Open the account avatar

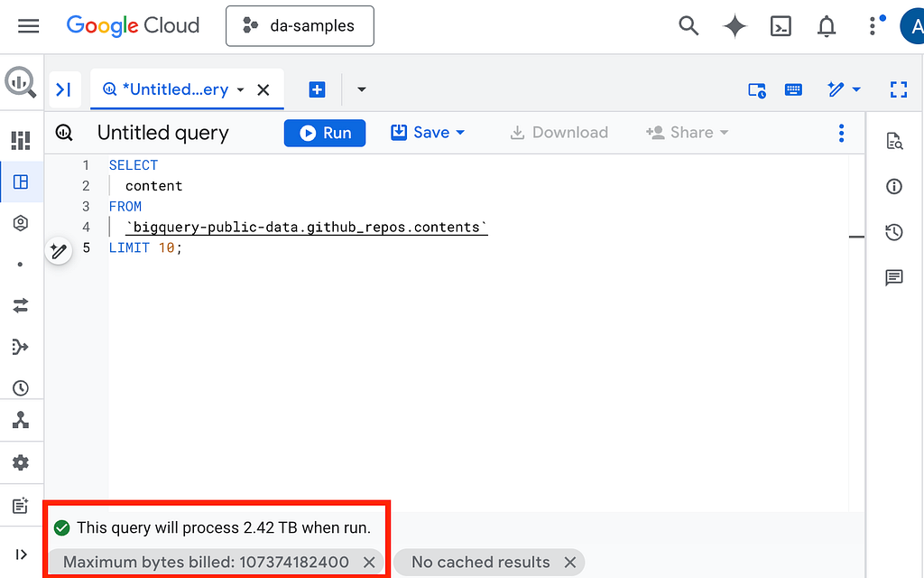click(x=912, y=26)
